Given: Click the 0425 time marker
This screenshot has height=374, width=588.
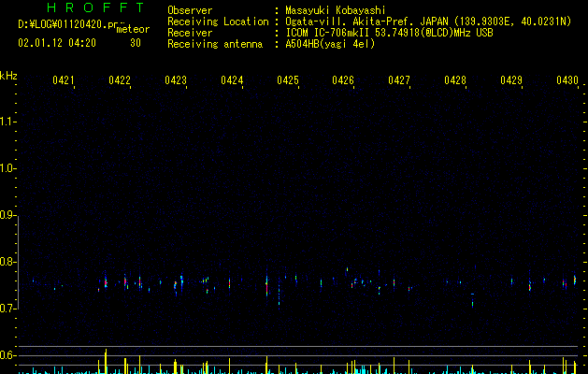Looking at the screenshot, I should [288, 80].
